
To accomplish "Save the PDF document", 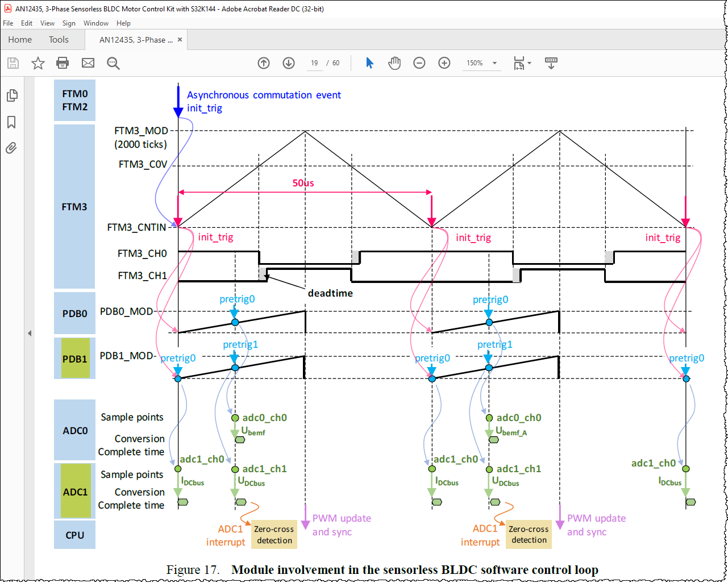I will tap(13, 63).
